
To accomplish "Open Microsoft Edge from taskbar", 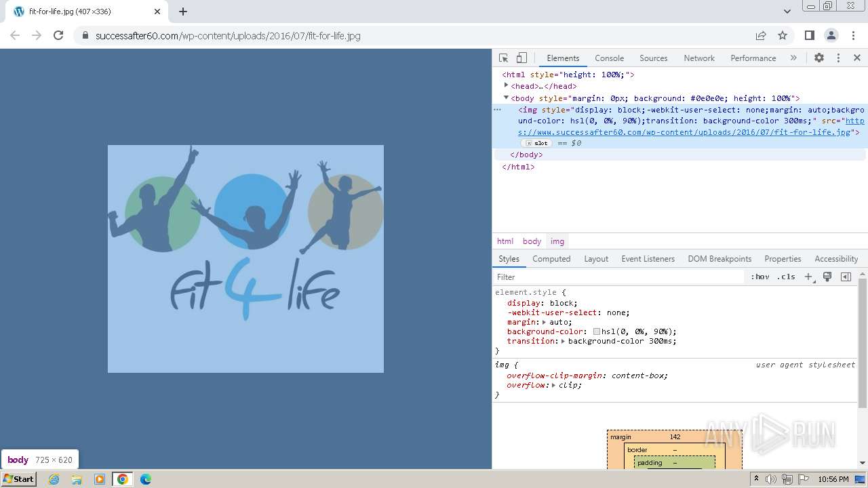I will click(x=146, y=479).
